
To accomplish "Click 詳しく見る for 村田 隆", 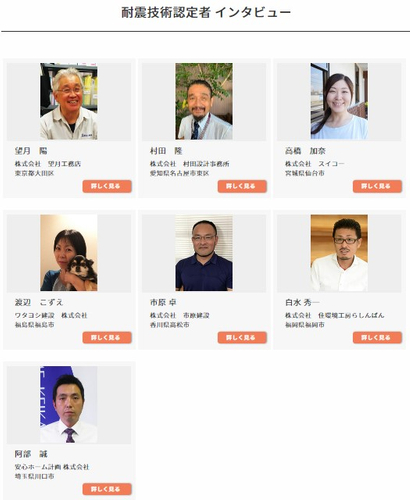I will [x=242, y=186].
